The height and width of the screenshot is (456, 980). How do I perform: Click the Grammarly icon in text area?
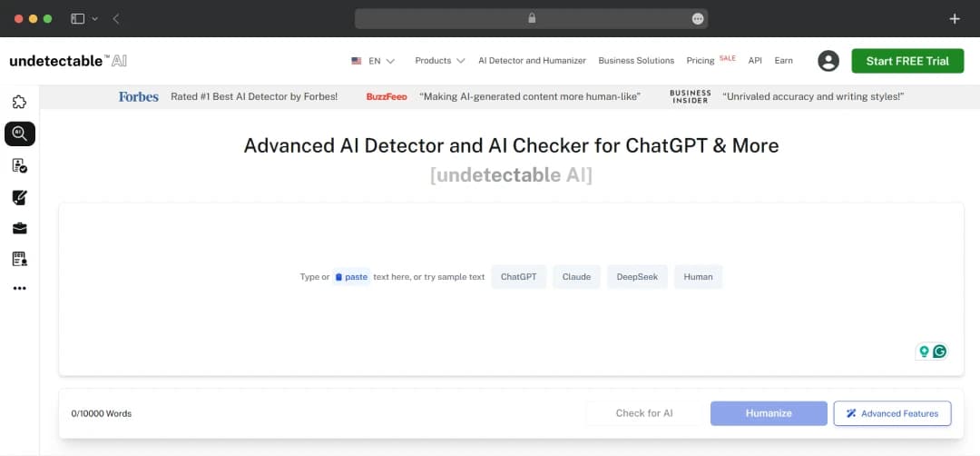pos(939,352)
